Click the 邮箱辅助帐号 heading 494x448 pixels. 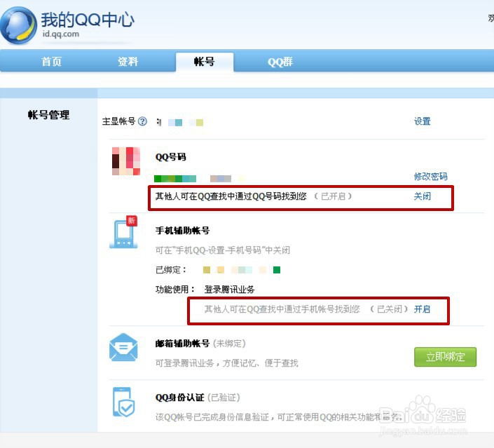tap(182, 344)
